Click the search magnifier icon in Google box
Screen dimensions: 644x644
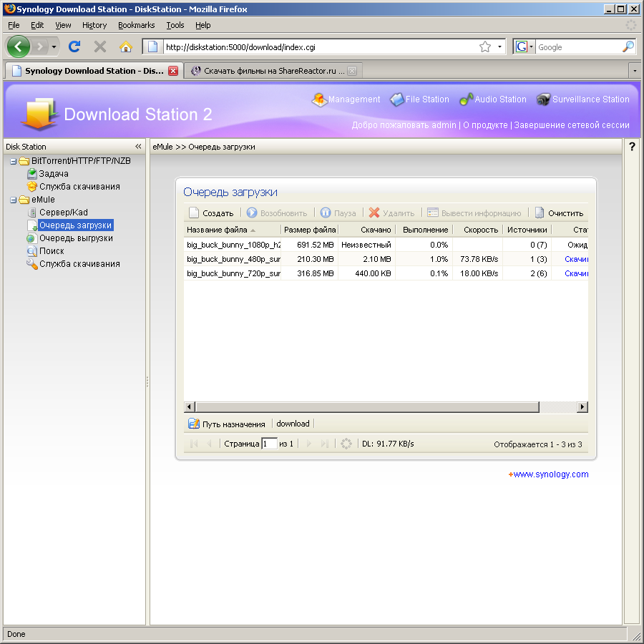tap(628, 47)
